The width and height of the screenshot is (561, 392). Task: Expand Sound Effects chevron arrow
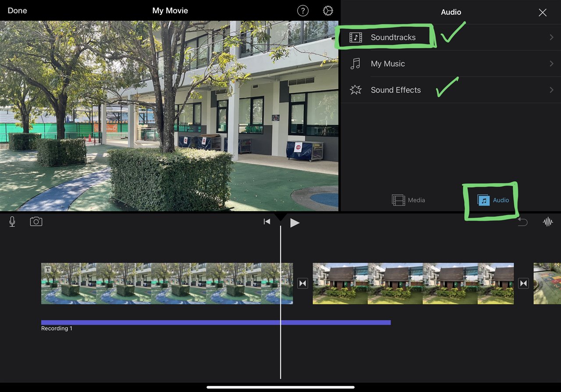click(551, 90)
